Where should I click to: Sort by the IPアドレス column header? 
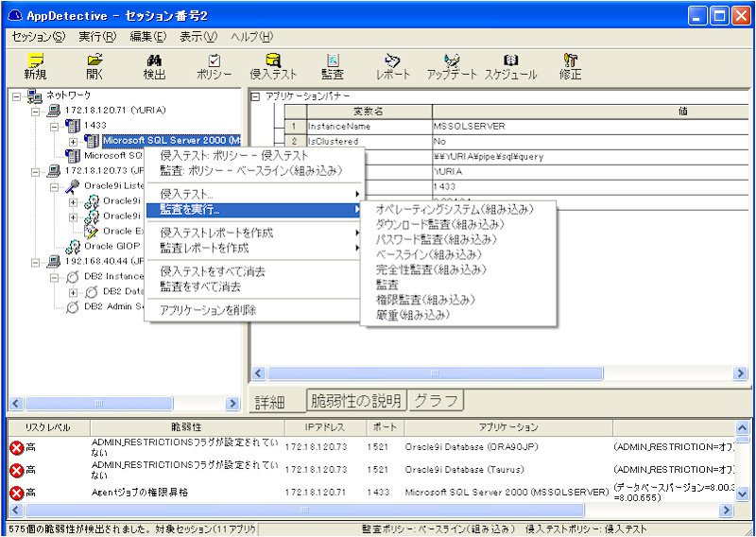[325, 427]
